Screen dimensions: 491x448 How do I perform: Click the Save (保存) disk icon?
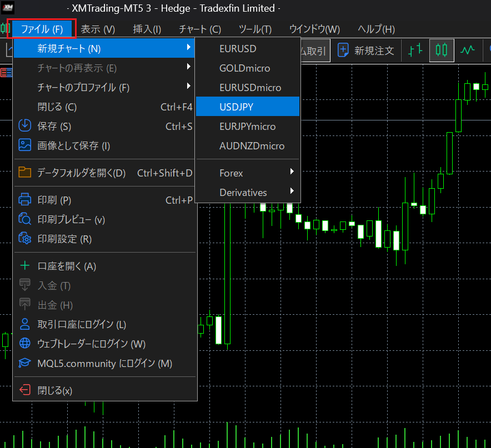click(24, 126)
